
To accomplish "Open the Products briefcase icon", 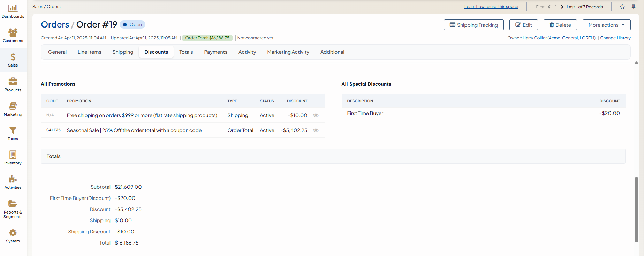I will point(13,82).
